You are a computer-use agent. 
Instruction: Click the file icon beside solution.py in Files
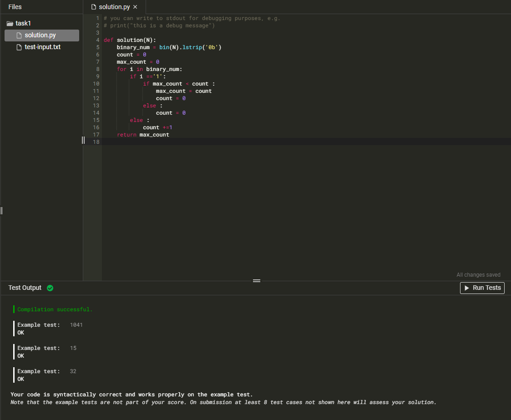(19, 35)
